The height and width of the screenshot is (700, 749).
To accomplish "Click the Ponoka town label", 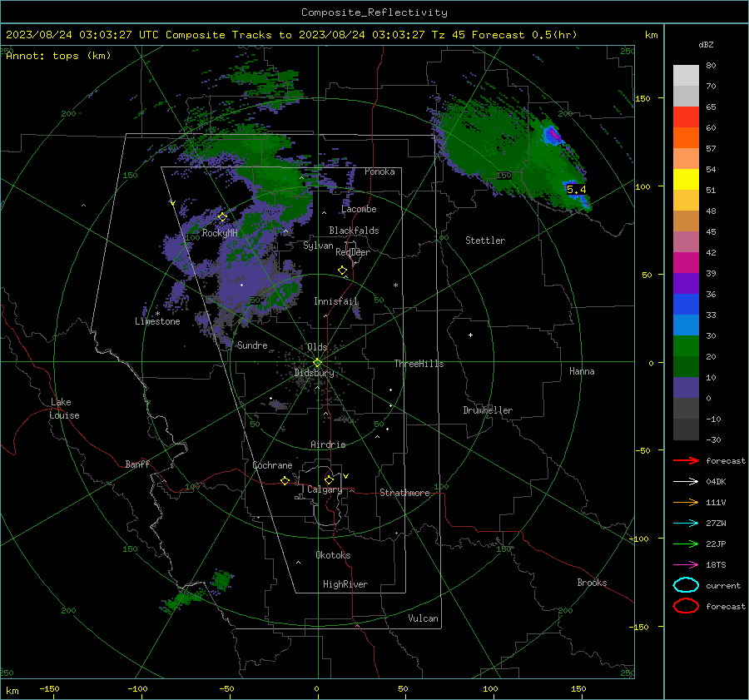I will [x=379, y=171].
